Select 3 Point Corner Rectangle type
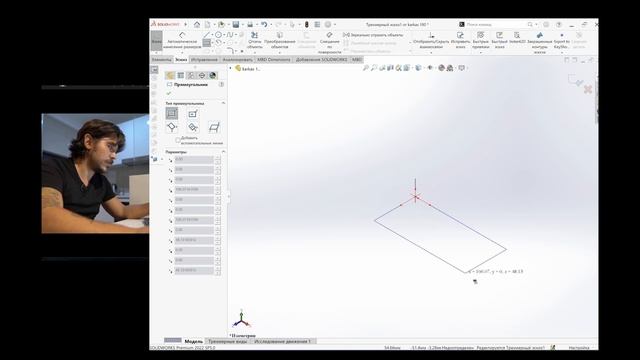 tap(172, 127)
